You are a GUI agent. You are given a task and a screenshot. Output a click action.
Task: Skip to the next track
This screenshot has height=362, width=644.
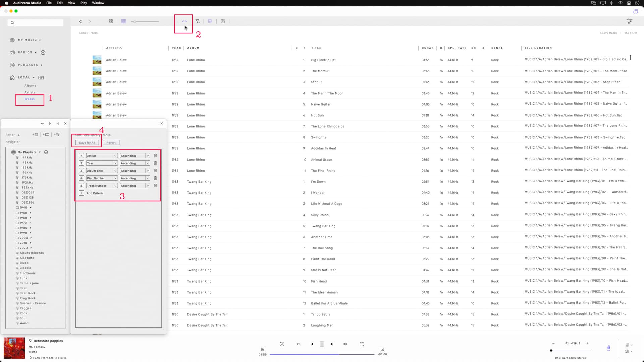332,344
